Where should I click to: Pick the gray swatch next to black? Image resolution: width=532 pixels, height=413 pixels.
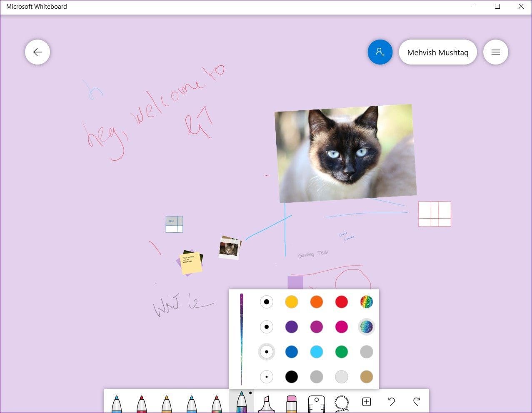pyautogui.click(x=317, y=377)
